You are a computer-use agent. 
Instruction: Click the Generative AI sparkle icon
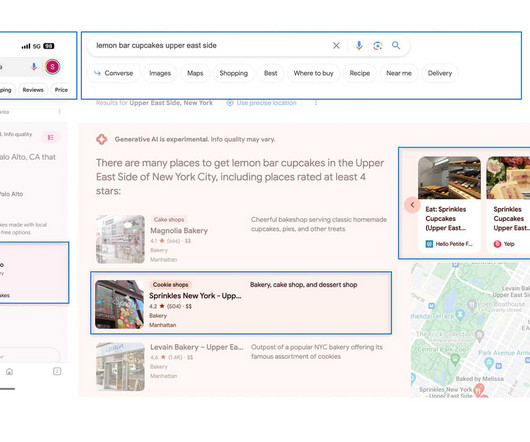[101, 139]
